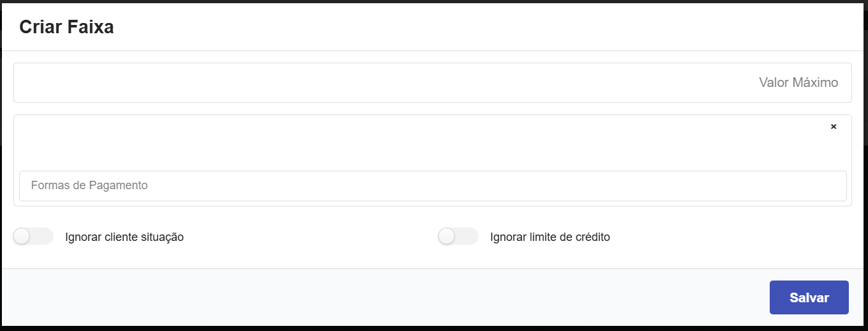The width and height of the screenshot is (868, 331).
Task: Click the knob of the limite de crédito switch
Action: (447, 236)
